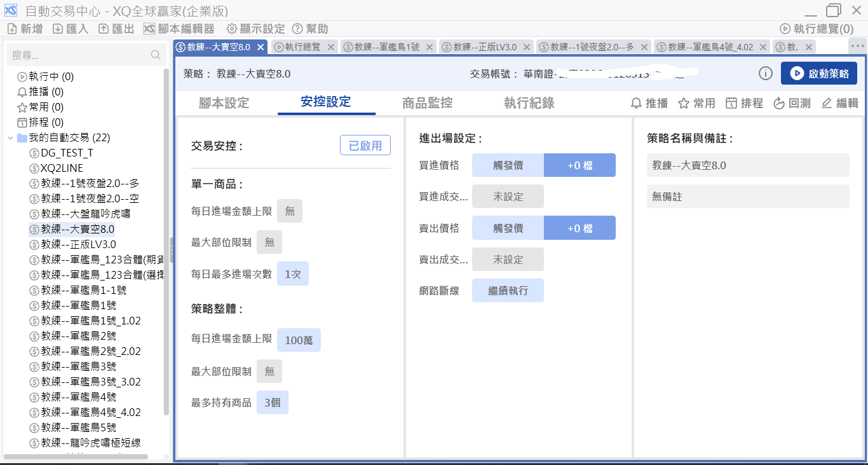Change 策略整體 每日進場金額上限 100萬
This screenshot has width=868, height=465.
(x=299, y=340)
